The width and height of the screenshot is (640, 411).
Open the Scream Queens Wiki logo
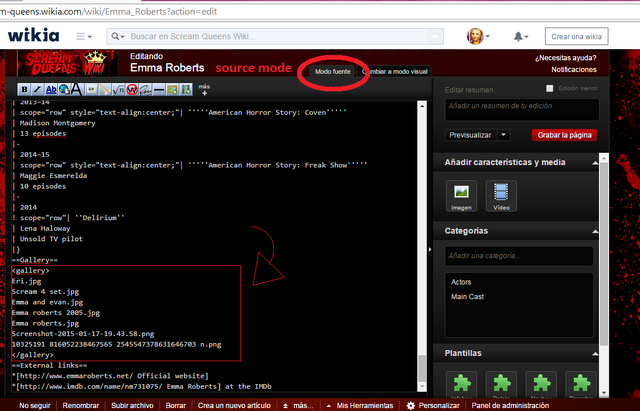coord(68,64)
